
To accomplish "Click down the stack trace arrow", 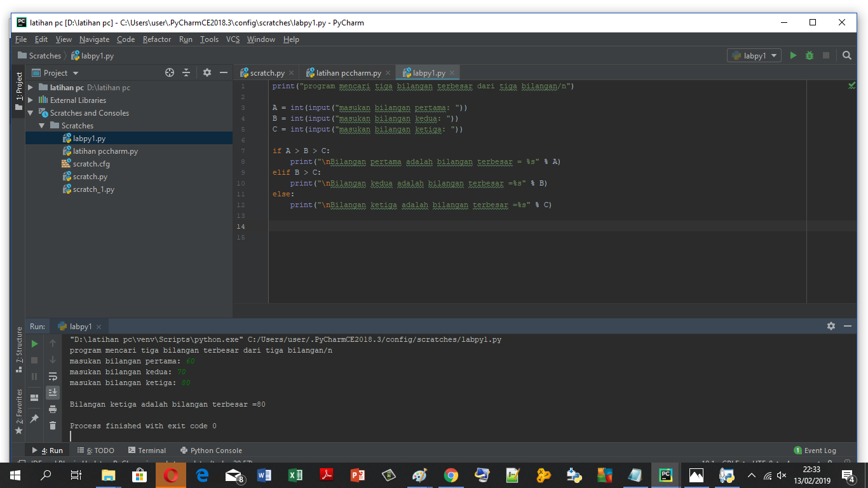I will click(53, 360).
